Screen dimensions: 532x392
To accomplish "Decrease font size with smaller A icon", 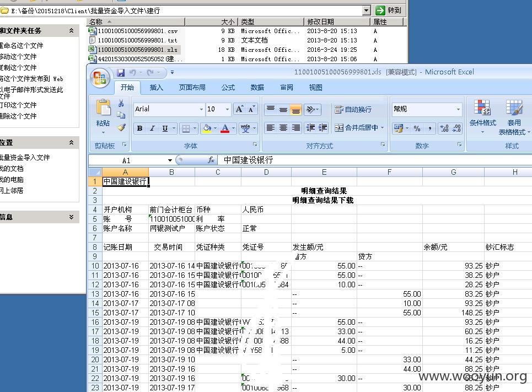I will (x=251, y=109).
